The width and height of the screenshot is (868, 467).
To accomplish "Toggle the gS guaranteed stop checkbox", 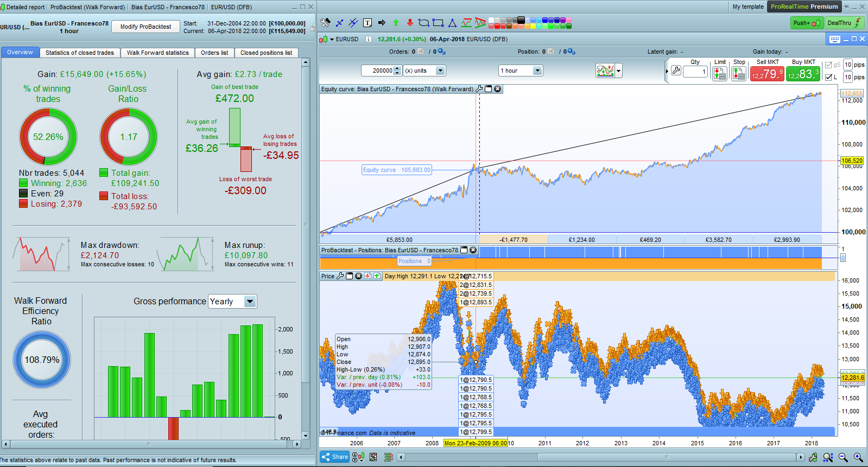I will [x=828, y=65].
